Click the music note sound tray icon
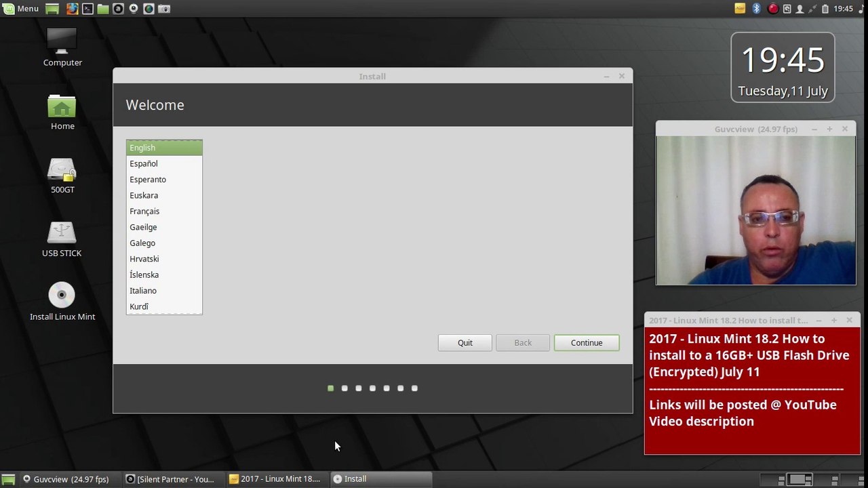This screenshot has width=868, height=488. point(861,9)
